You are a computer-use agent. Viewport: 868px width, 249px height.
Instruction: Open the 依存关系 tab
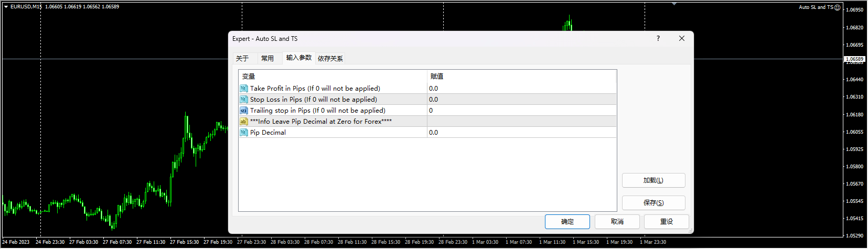click(330, 58)
